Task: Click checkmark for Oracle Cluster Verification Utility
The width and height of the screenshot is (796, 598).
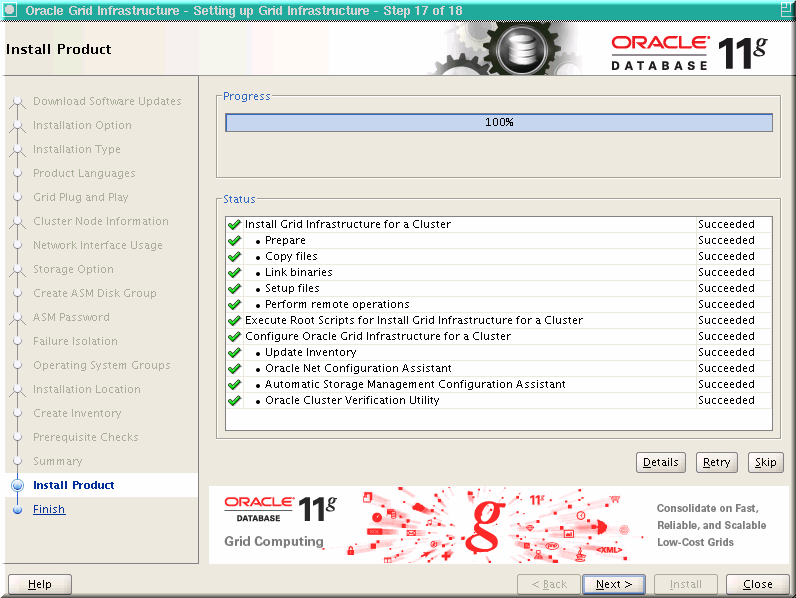Action: [235, 400]
